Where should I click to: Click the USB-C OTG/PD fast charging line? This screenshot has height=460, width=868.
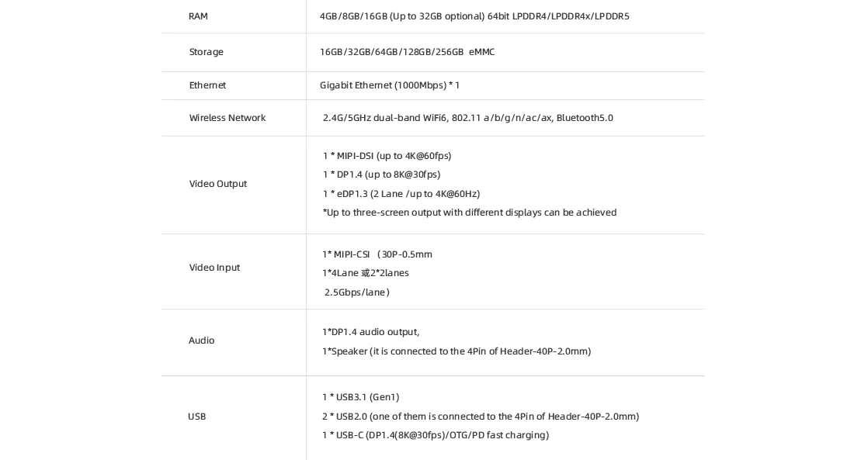pos(435,435)
